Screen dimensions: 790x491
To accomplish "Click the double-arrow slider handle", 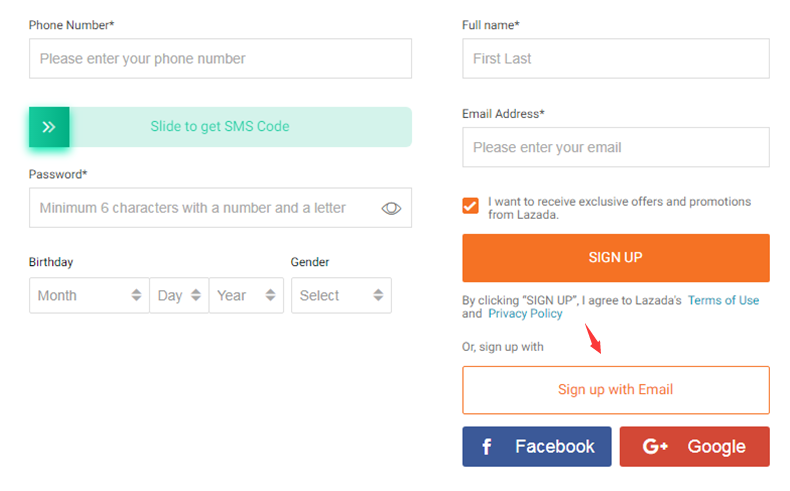I will click(x=49, y=127).
